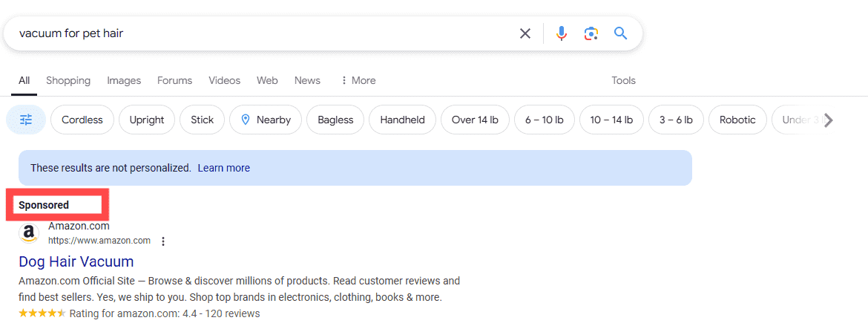Image resolution: width=868 pixels, height=332 pixels.
Task: Open Google Lens image search
Action: click(x=591, y=33)
